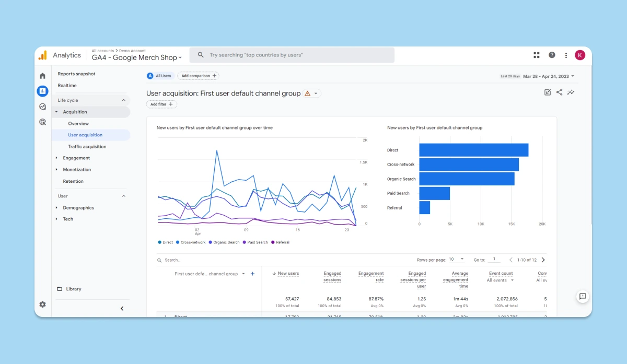The image size is (627, 364).
Task: Go to next page arrow in table
Action: (x=543, y=260)
